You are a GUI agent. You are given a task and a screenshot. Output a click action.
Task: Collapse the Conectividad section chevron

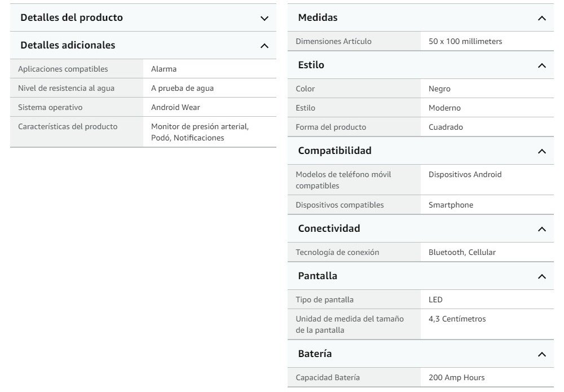[542, 229]
